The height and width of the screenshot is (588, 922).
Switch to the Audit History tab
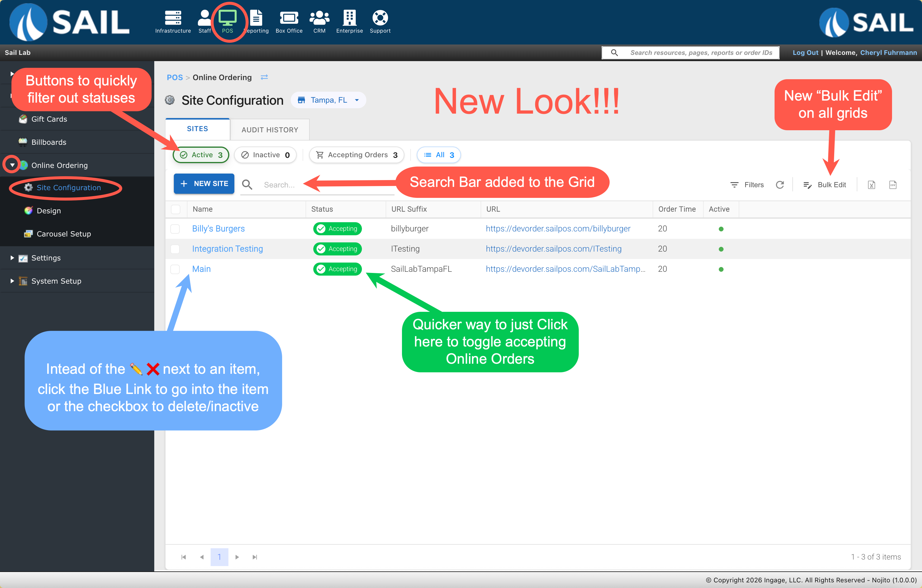[x=270, y=130]
